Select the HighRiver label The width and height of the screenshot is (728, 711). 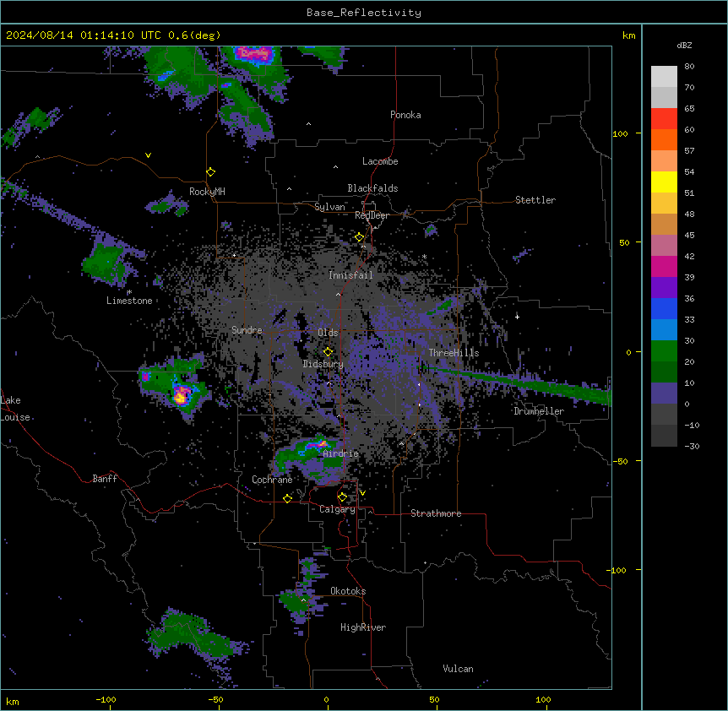click(x=363, y=627)
